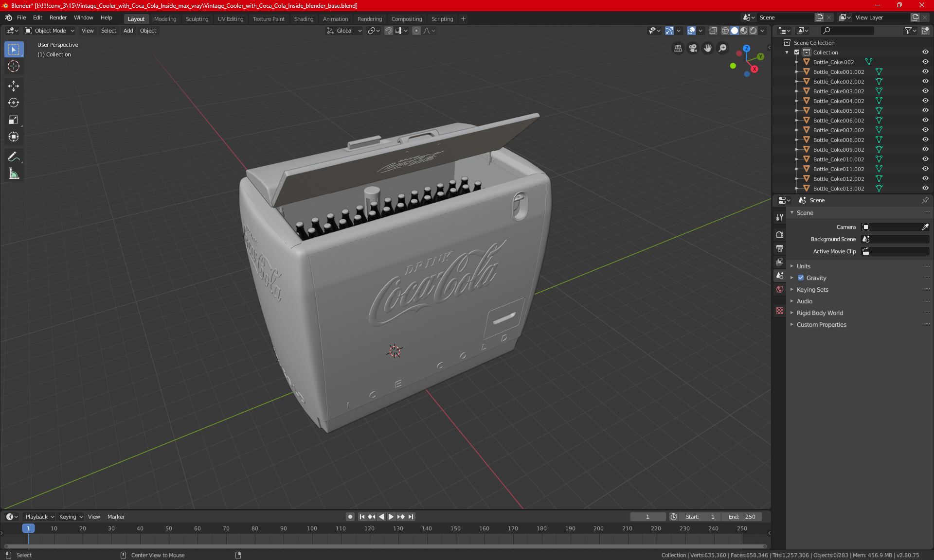Select the Rotate tool
Viewport: 934px width, 560px height.
pyautogui.click(x=14, y=103)
